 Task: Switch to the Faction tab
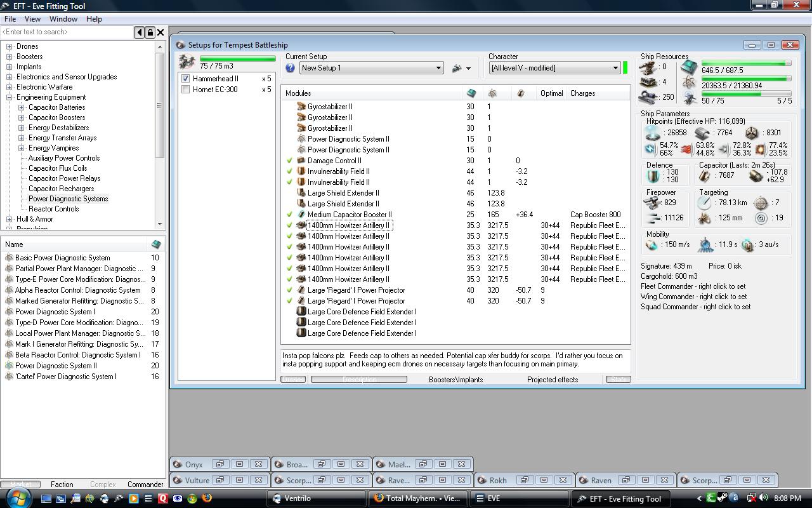click(62, 484)
